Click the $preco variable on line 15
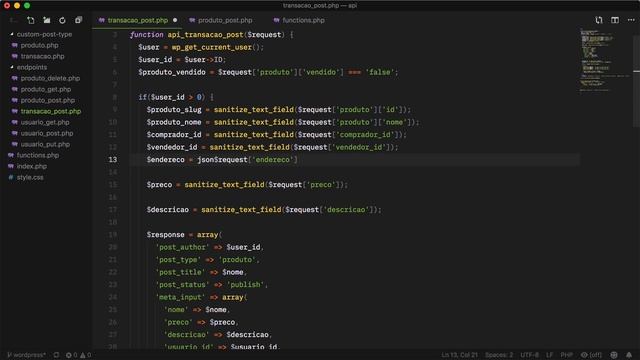This screenshot has height=360, width=640. pyautogui.click(x=159, y=185)
